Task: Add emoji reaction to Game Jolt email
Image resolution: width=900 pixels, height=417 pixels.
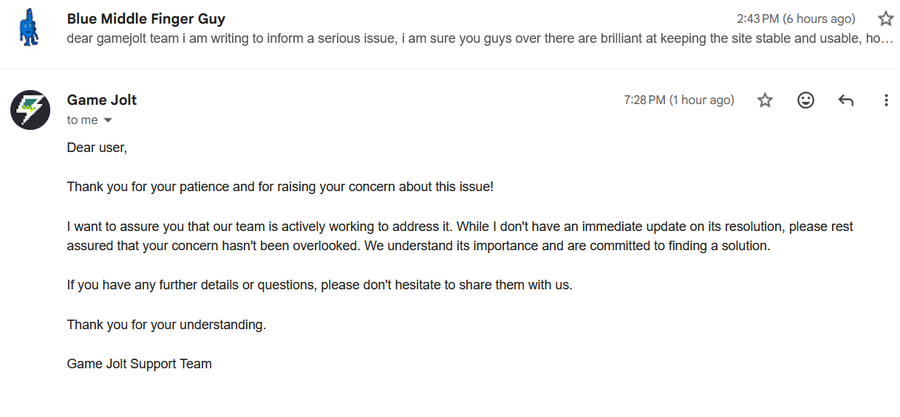Action: point(805,100)
